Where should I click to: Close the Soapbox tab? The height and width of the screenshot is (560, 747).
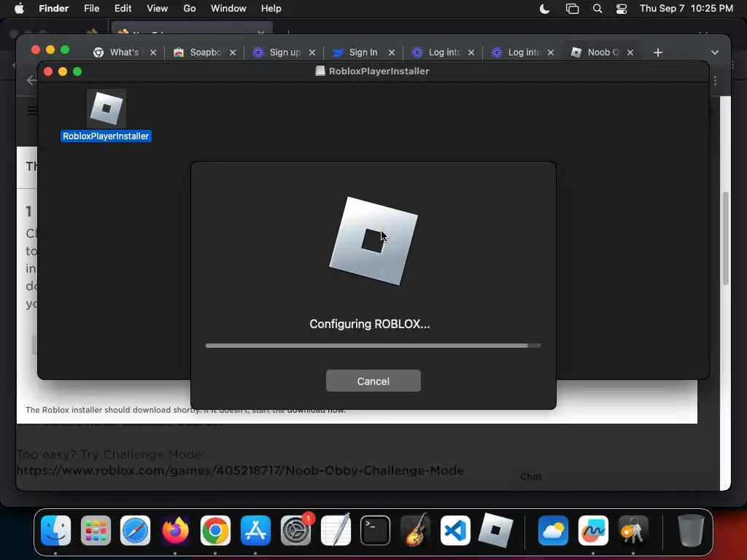point(233,52)
